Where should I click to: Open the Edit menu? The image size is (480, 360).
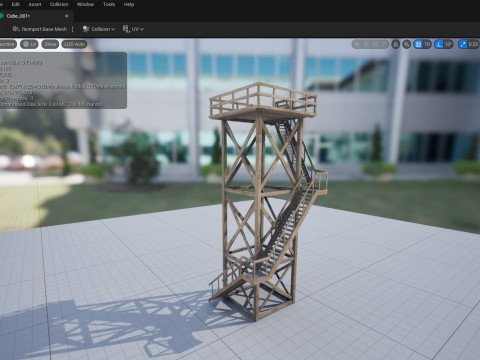coord(16,4)
